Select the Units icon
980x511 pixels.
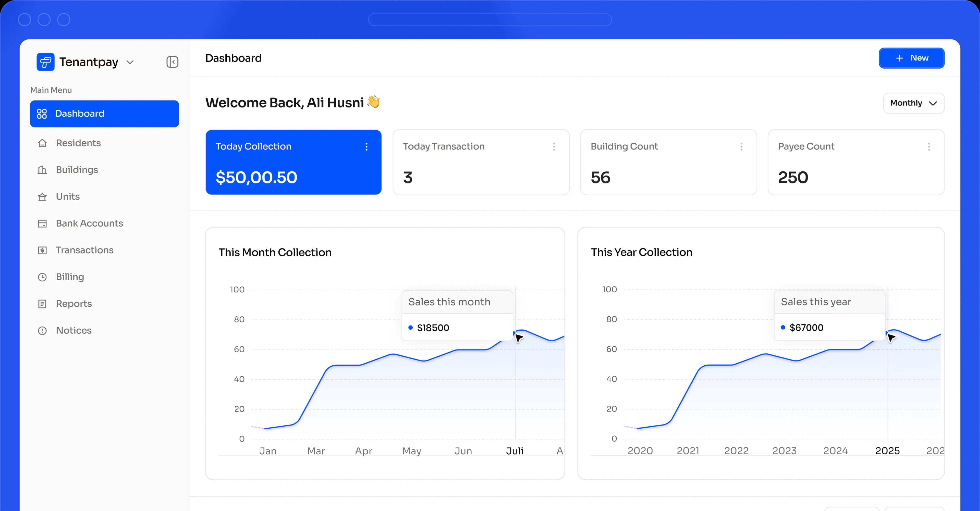pos(42,196)
